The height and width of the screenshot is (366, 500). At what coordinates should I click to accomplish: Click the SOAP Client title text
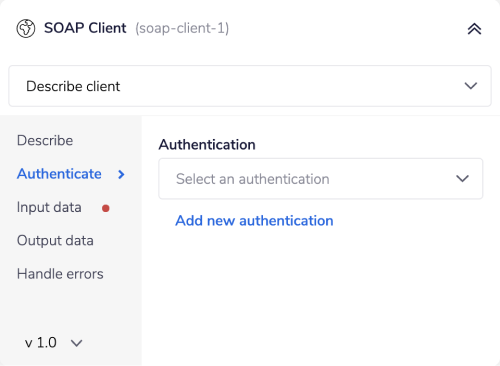point(85,28)
